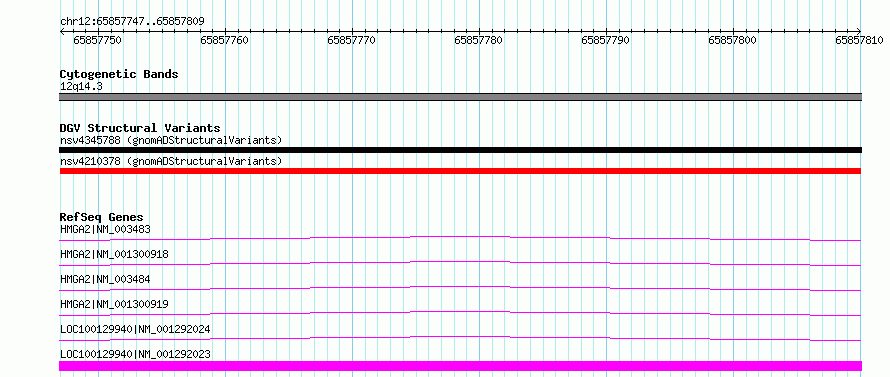Click the right arrowhead of the coordinate ruler
890x377 pixels.
click(859, 32)
